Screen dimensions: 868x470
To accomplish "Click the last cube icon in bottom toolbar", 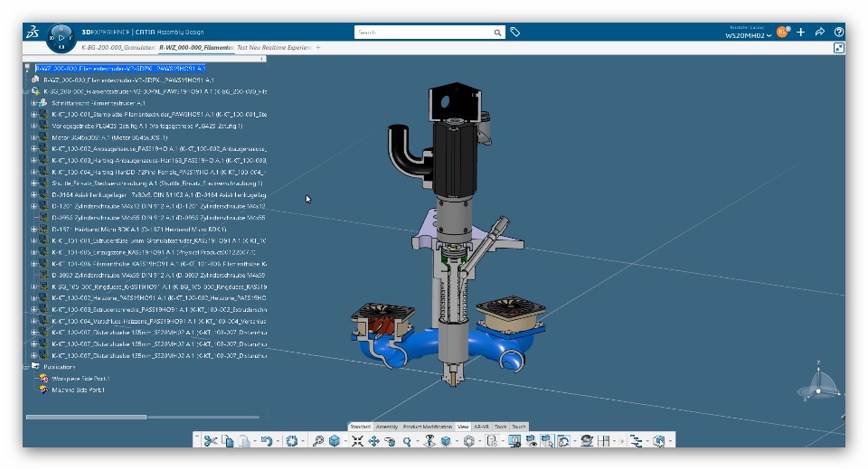I will [x=659, y=441].
